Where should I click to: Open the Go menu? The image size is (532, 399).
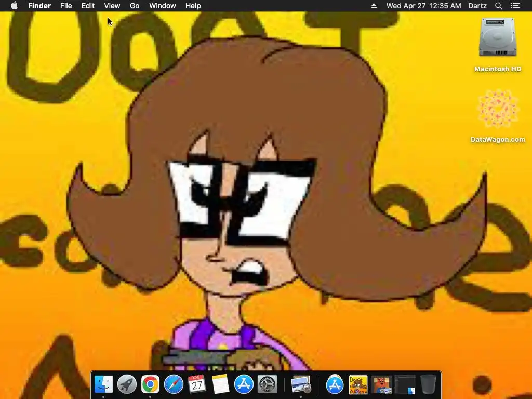[x=135, y=6]
